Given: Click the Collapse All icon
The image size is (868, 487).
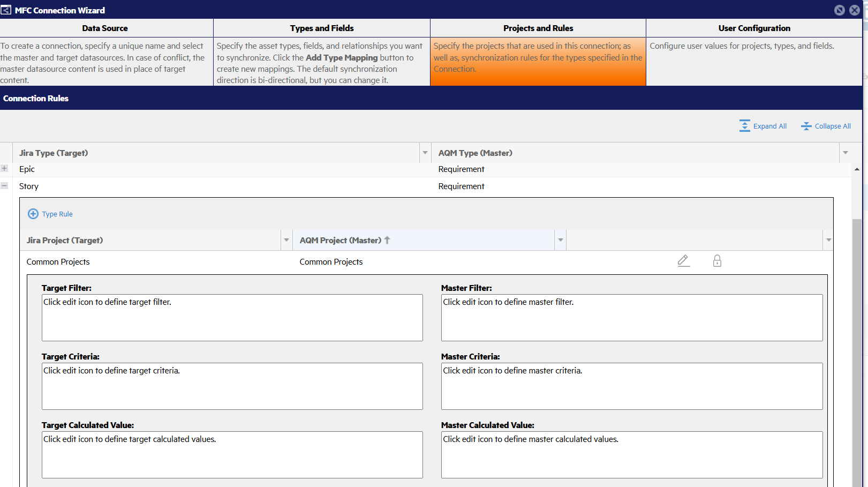Looking at the screenshot, I should [806, 125].
